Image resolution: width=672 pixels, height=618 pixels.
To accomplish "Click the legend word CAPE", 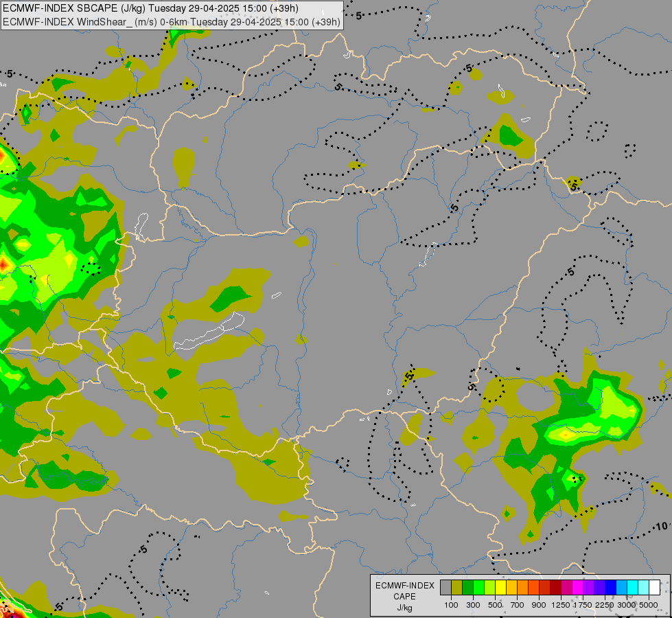I will pyautogui.click(x=404, y=597).
